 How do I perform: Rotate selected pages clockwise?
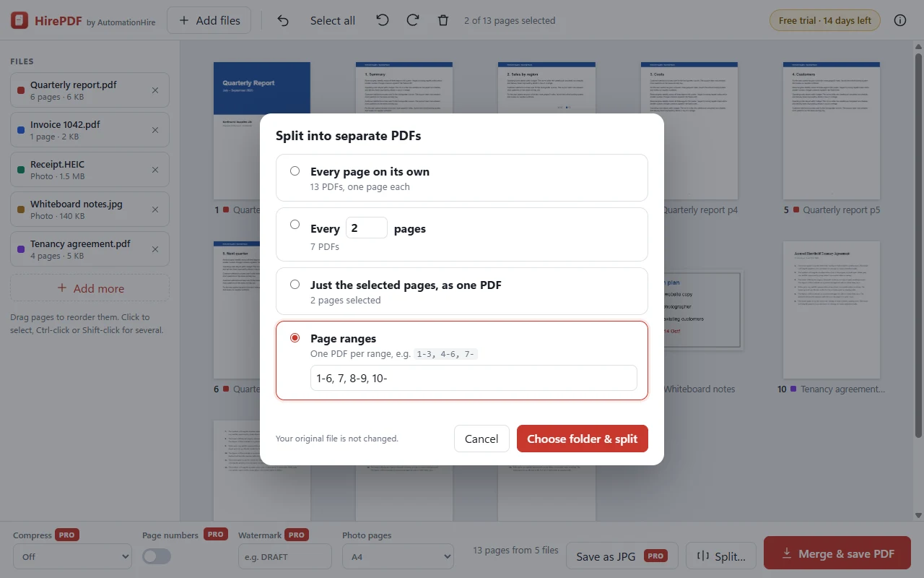click(413, 20)
